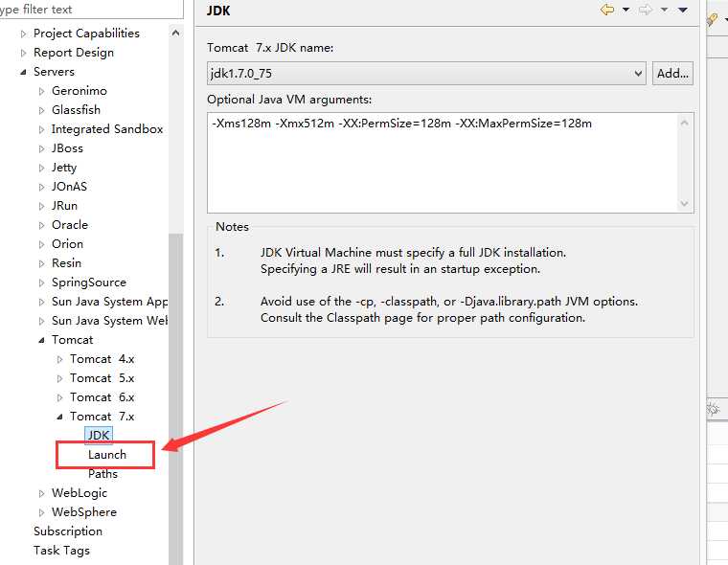Viewport: 728px width, 565px height.
Task: Collapse the Tomcat parent node
Action: [x=42, y=340]
